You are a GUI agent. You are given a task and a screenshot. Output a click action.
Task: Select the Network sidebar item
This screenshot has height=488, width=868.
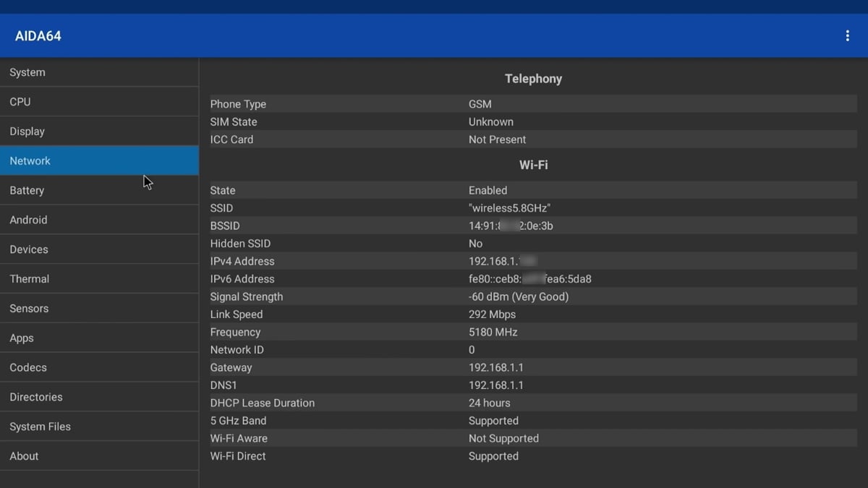[99, 160]
